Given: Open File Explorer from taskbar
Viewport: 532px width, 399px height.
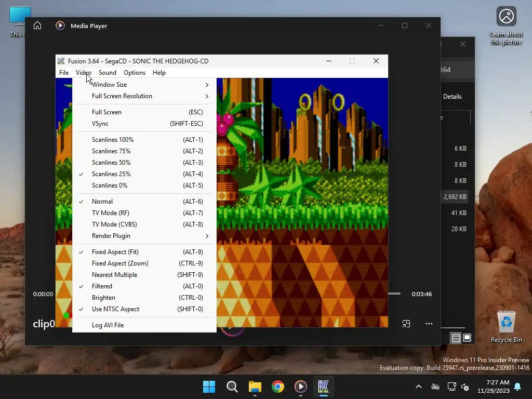Looking at the screenshot, I should [255, 387].
